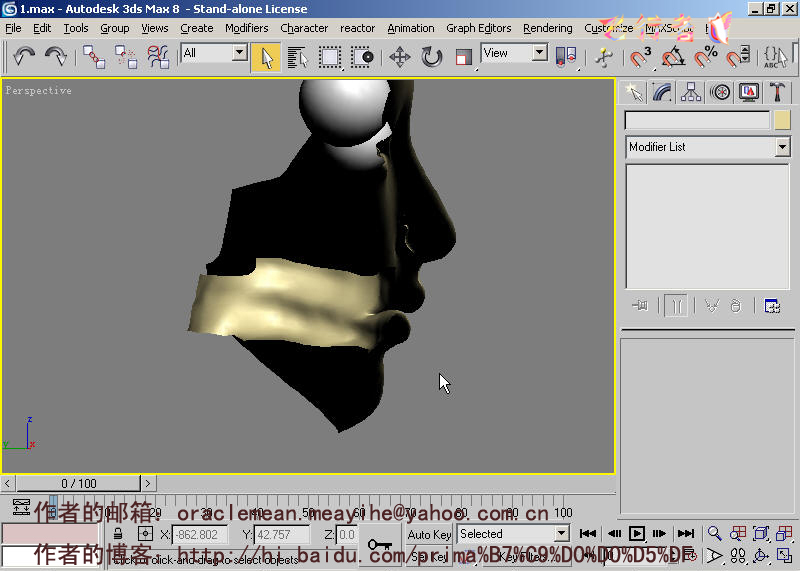
Task: Switch to the Modify command panel tab
Action: click(662, 92)
